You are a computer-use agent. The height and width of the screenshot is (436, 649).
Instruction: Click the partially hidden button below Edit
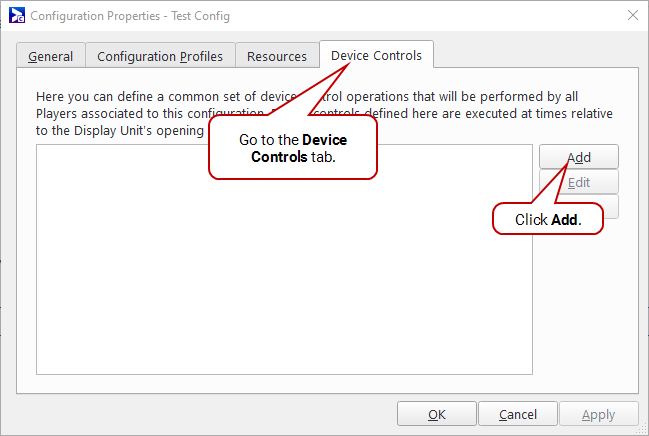(x=611, y=207)
